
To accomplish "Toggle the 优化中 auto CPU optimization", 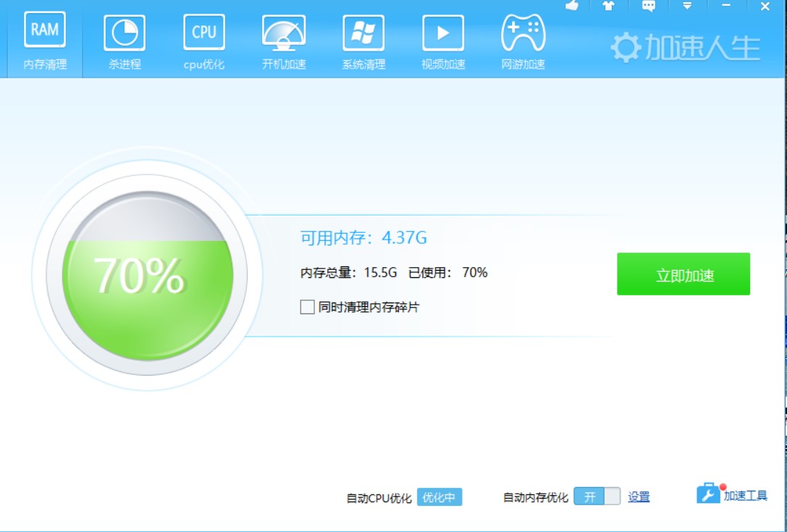I will click(439, 497).
